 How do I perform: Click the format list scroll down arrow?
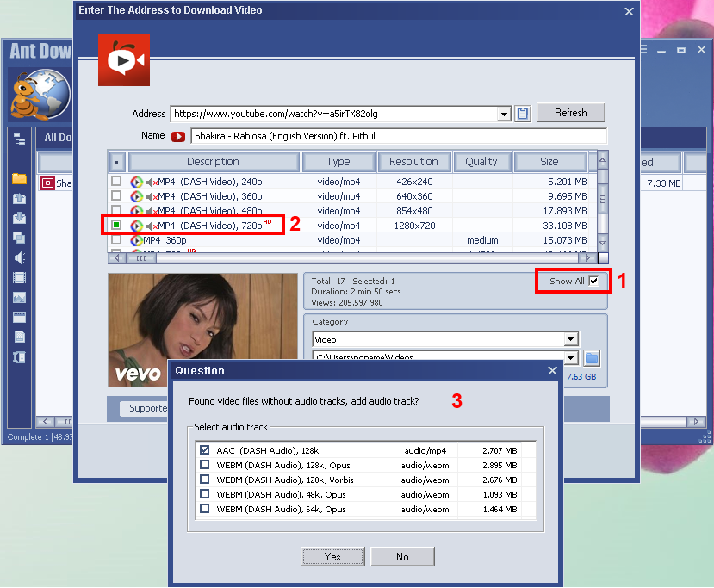coord(602,243)
